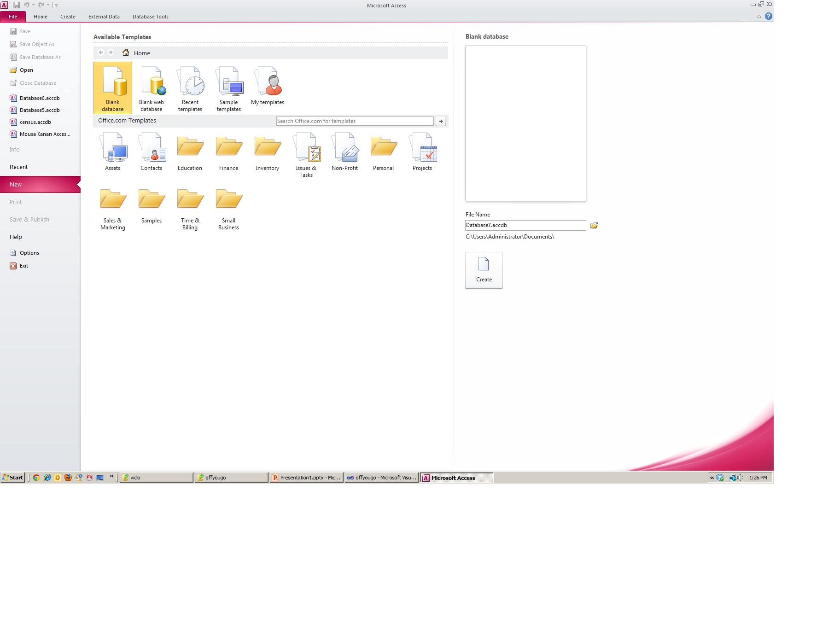The height and width of the screenshot is (630, 840).
Task: Switch to the Home ribbon tab
Action: pos(41,17)
